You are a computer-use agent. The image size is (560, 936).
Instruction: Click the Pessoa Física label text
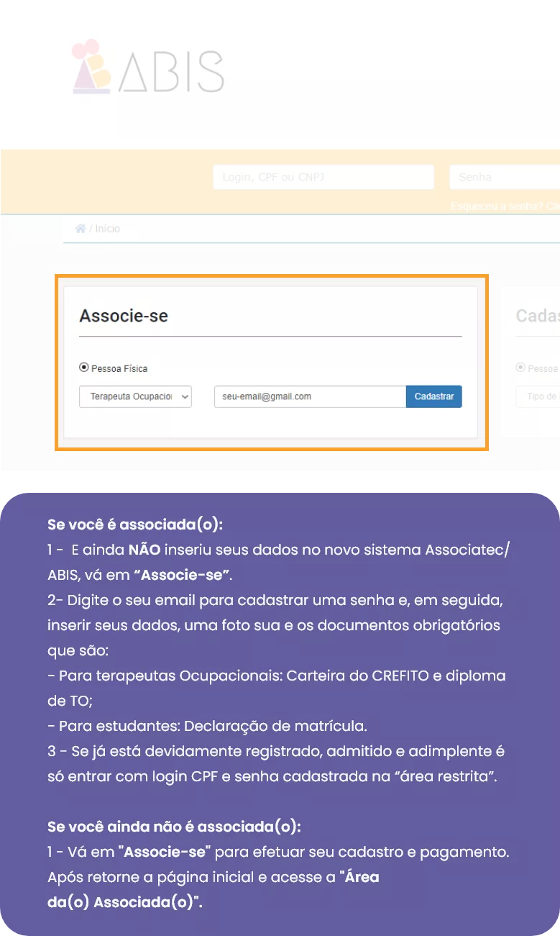pos(119,368)
